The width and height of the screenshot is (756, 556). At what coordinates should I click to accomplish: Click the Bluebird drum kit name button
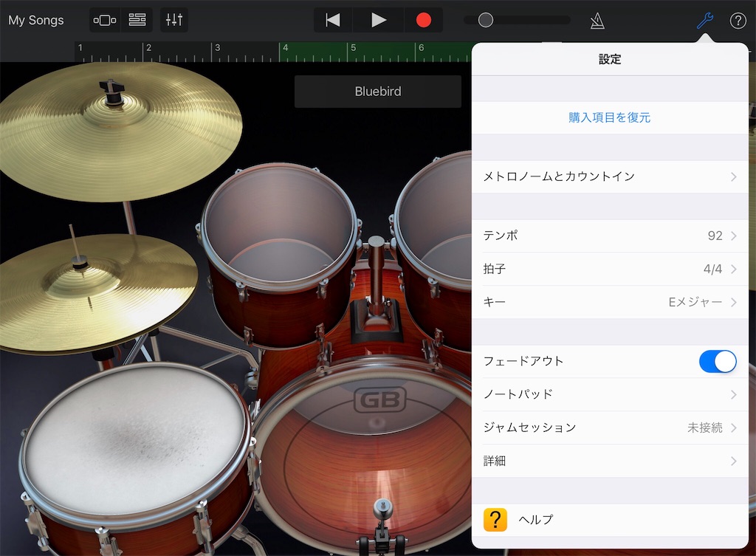point(378,91)
